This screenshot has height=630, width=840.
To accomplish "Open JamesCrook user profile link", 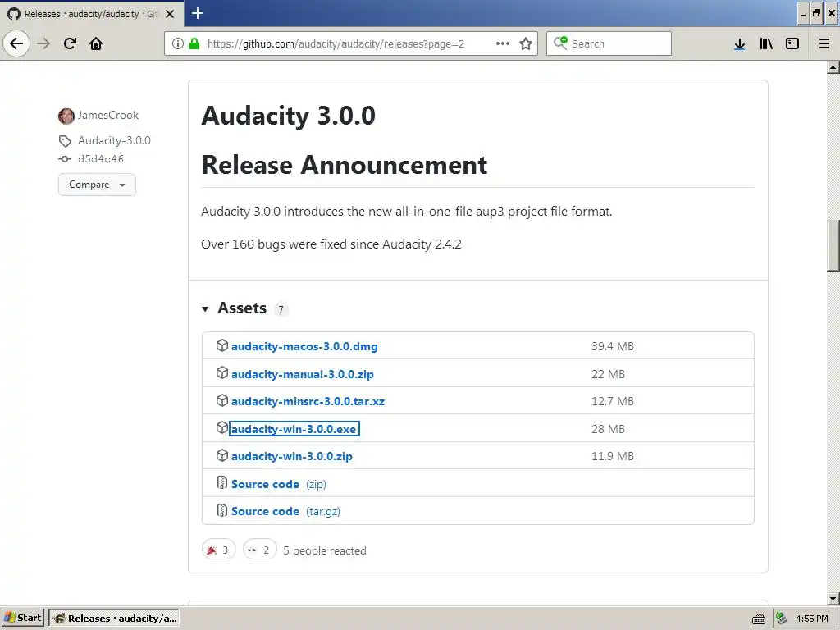I will point(108,115).
